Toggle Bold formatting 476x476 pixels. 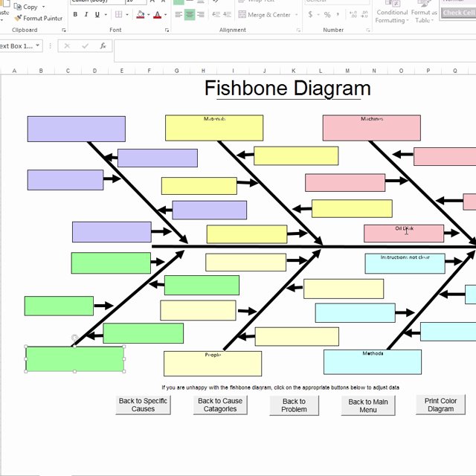(77, 15)
